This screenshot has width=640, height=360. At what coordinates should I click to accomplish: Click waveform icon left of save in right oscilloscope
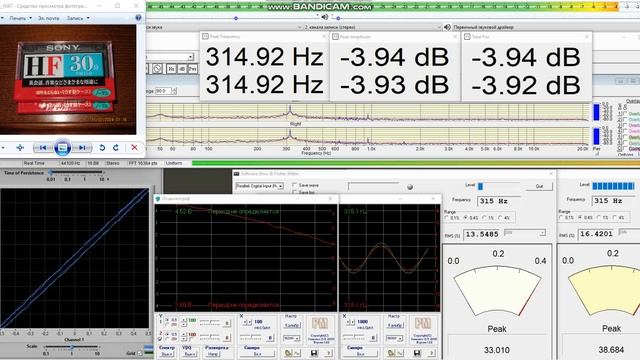click(x=400, y=353)
